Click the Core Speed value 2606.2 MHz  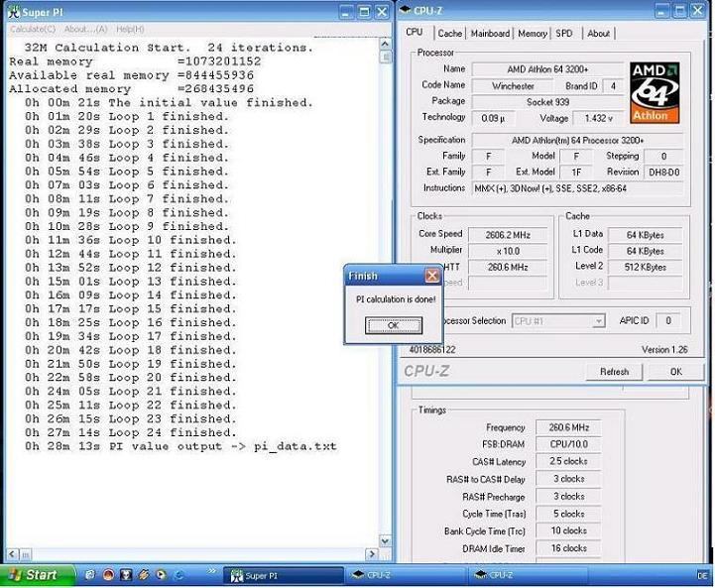tap(508, 235)
